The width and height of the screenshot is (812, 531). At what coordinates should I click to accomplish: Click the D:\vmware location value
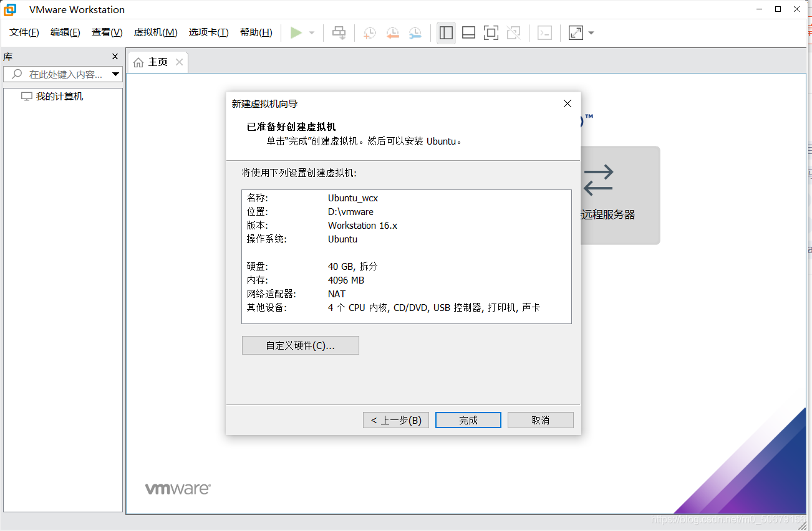coord(351,212)
